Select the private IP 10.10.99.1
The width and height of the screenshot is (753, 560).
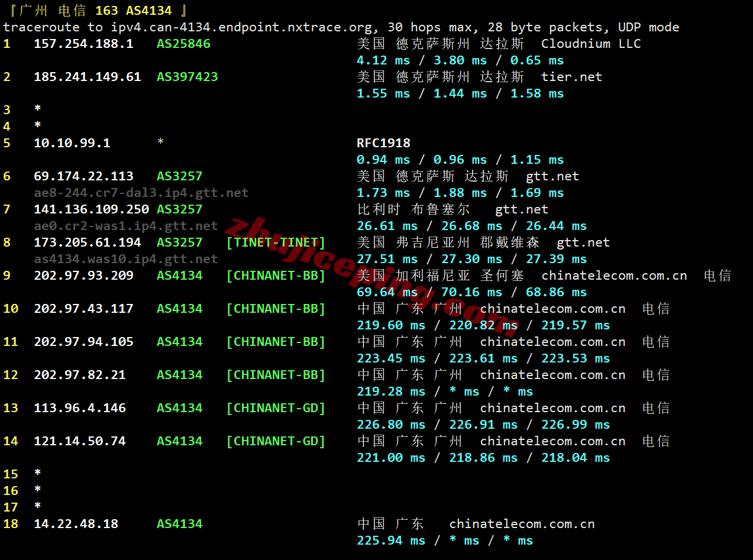(x=72, y=143)
